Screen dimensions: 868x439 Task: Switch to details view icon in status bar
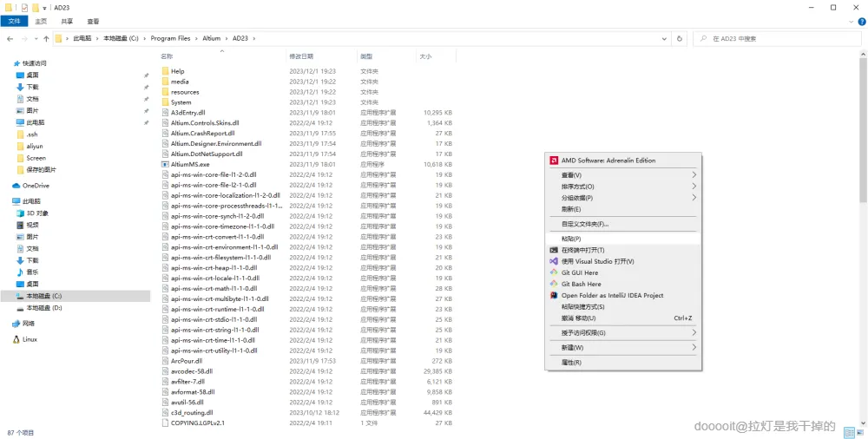849,432
